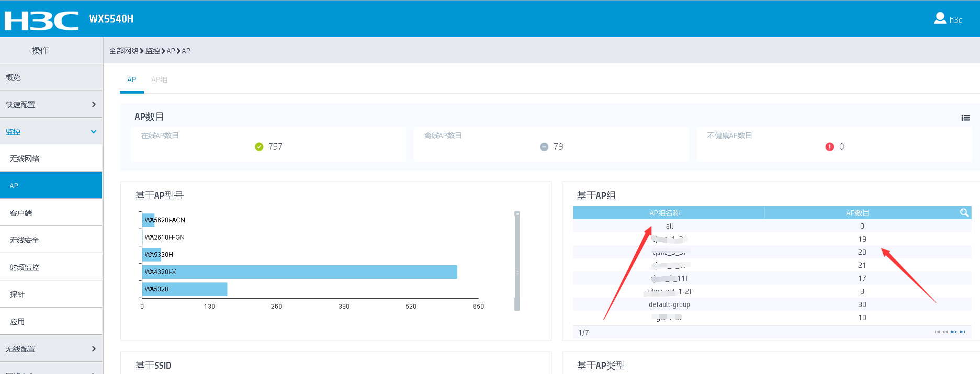This screenshot has height=374, width=980.
Task: Click the AP model chart vertical scrollbar
Action: [x=517, y=260]
